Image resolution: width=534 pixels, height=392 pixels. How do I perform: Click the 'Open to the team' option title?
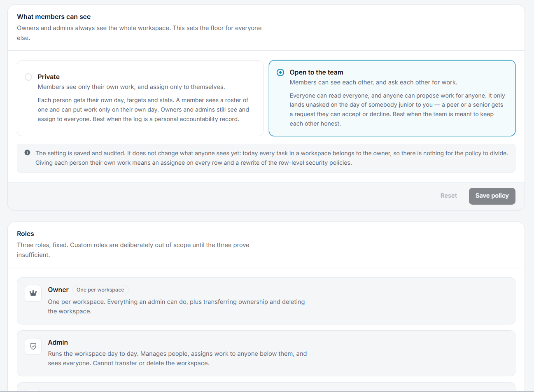pos(316,72)
